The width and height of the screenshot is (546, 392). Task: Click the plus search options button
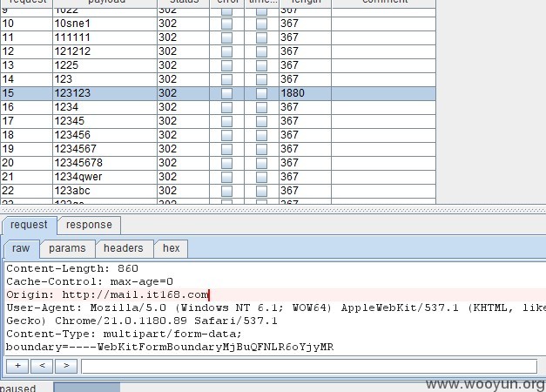[17, 366]
